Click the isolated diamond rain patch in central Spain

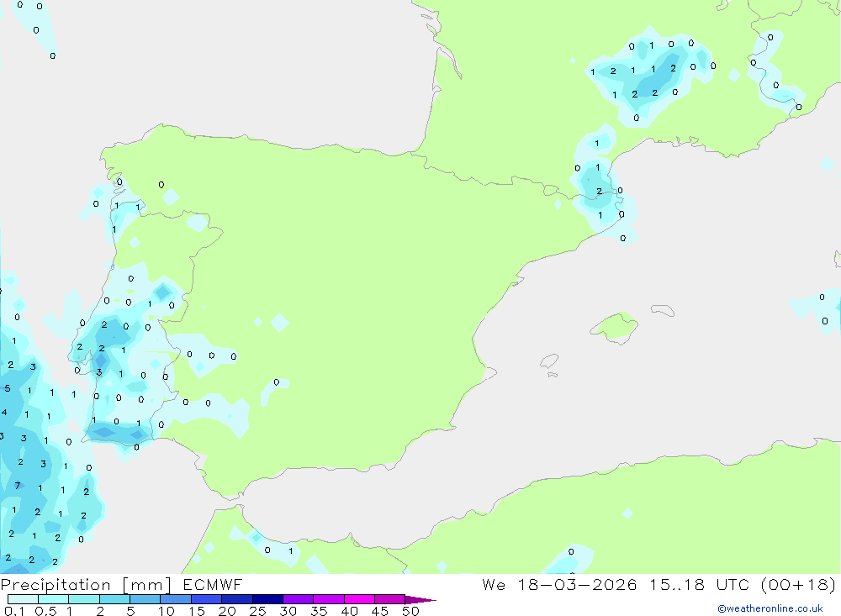tap(278, 323)
